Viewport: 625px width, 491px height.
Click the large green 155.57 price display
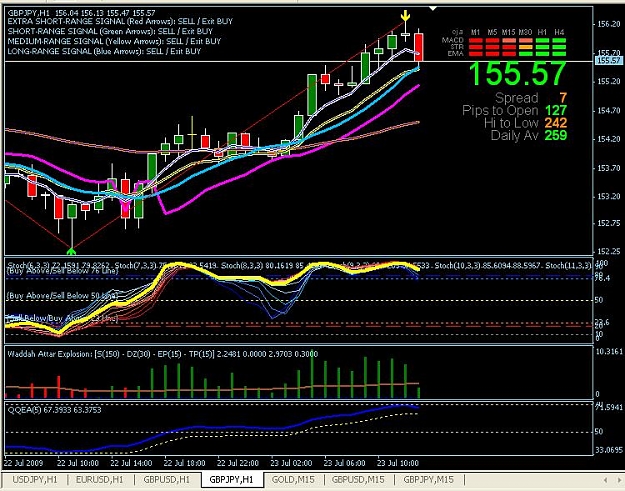pos(517,74)
